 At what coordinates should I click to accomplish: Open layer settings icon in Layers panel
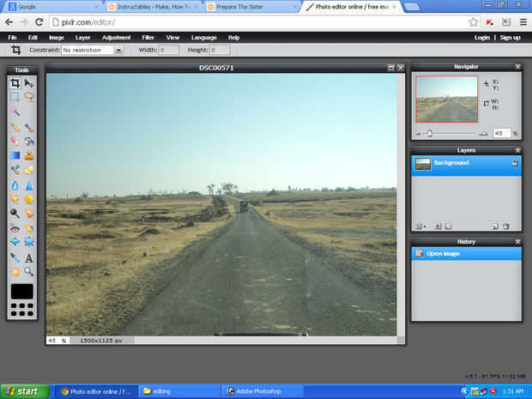coord(420,227)
